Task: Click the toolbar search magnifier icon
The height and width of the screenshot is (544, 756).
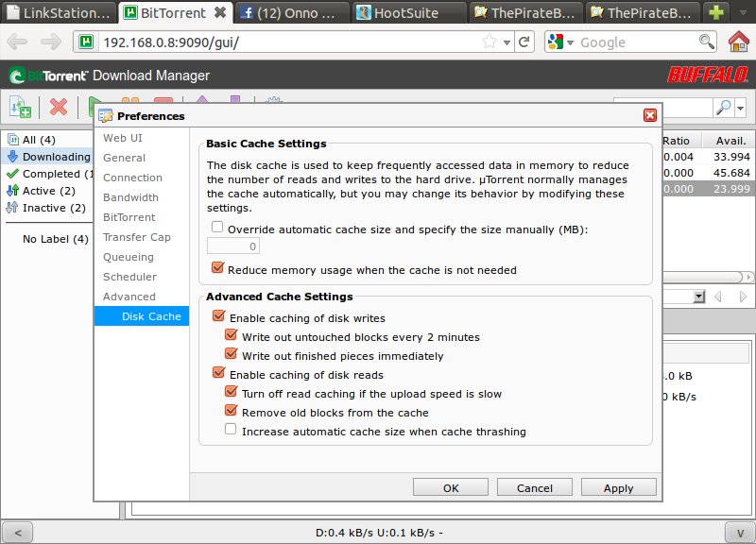Action: (x=723, y=108)
